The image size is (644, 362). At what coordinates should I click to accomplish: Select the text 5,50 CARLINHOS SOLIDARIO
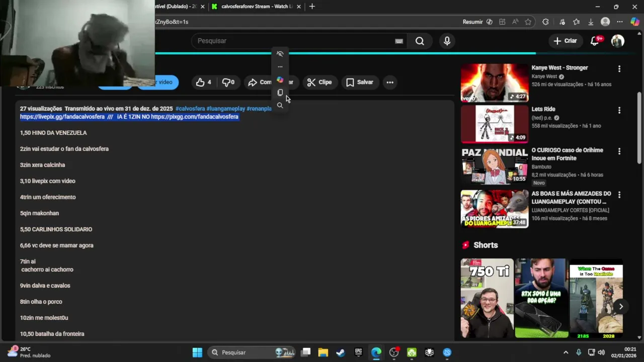[x=56, y=229]
